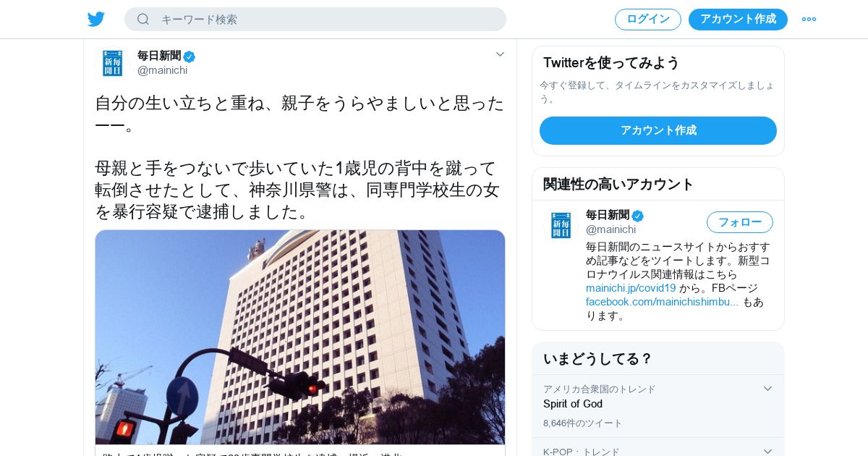Expand options for the K-POP trend

tap(767, 452)
